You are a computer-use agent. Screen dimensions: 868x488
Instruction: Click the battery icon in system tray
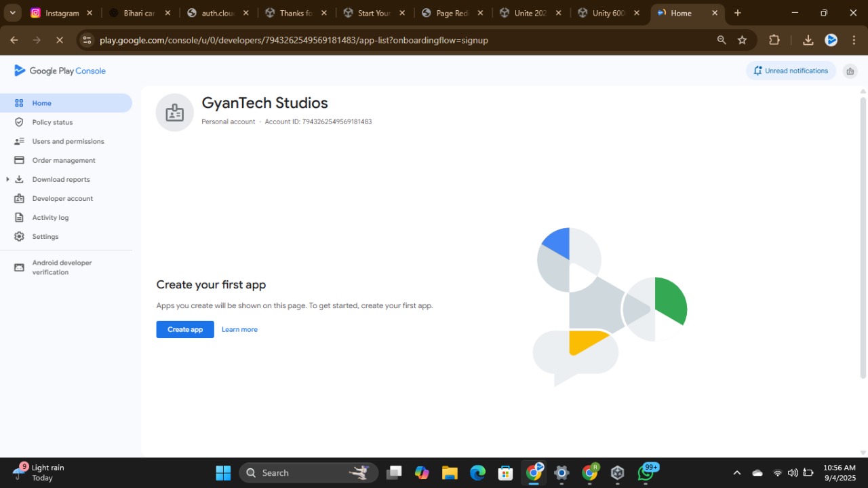[808, 472]
